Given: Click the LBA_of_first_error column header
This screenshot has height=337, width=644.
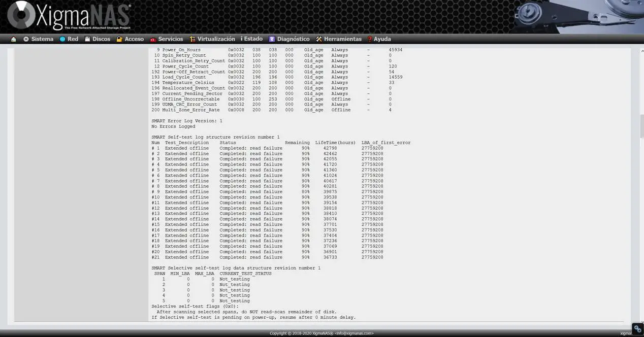Looking at the screenshot, I should 386,143.
